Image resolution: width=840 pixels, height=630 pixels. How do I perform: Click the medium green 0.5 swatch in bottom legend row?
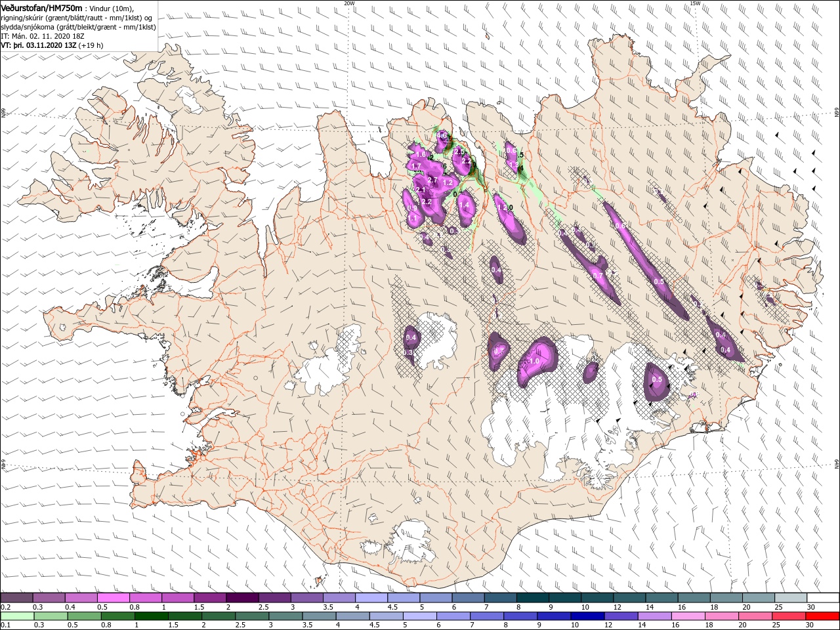[x=84, y=616]
